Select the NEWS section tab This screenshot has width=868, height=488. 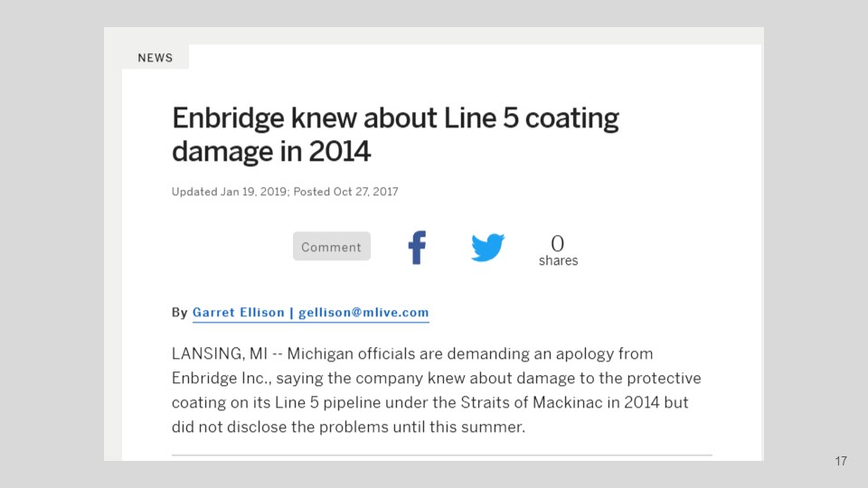pos(156,58)
